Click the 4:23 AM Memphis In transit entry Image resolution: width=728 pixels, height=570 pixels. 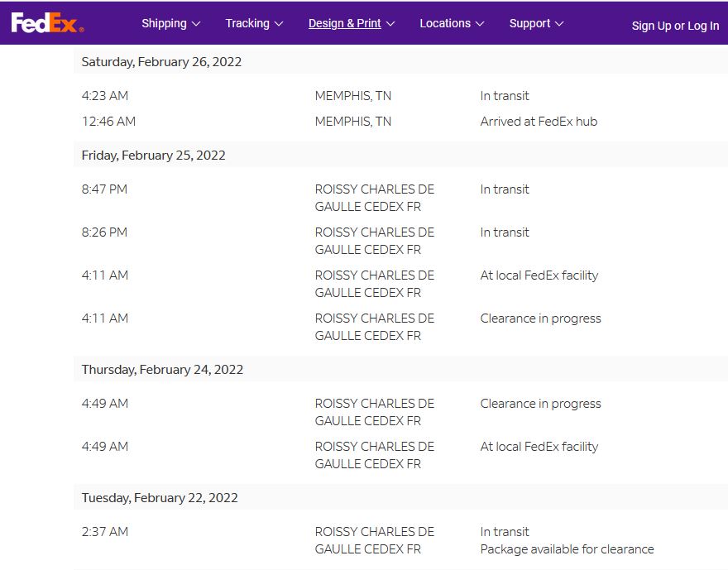click(x=505, y=96)
